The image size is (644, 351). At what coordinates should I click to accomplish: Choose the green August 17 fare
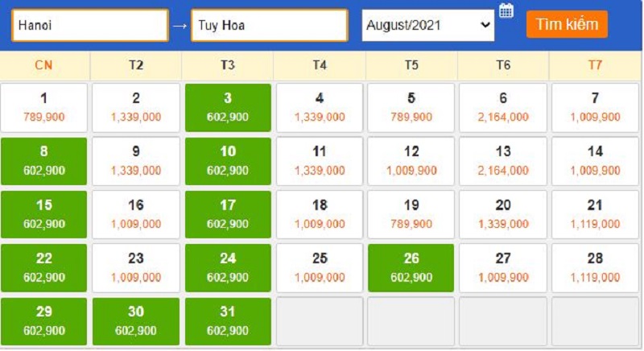coord(228,214)
